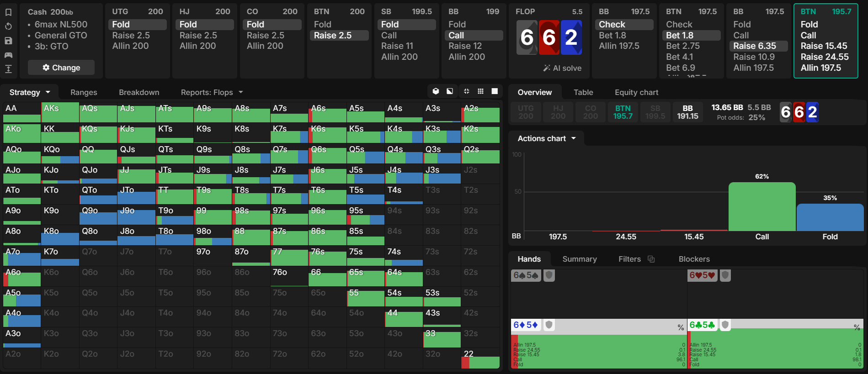
Task: Switch to the Breakdown tab
Action: pos(139,92)
